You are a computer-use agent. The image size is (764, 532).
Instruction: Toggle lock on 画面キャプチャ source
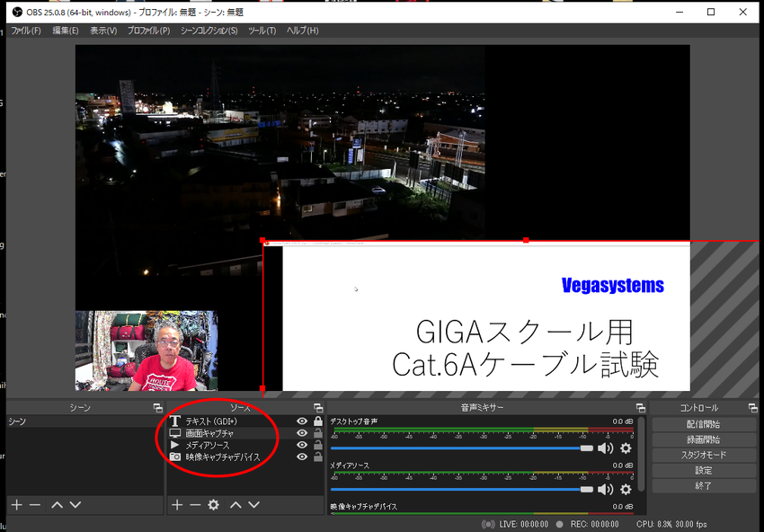click(x=317, y=432)
